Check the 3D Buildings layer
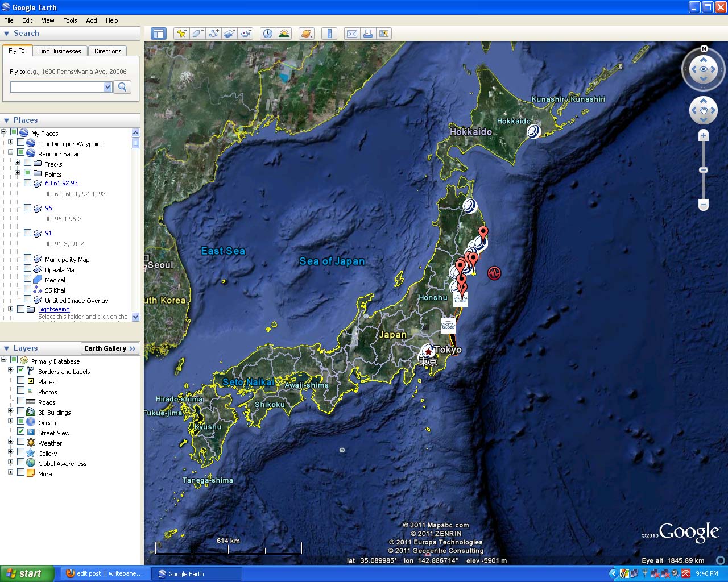This screenshot has height=582, width=728. click(20, 411)
